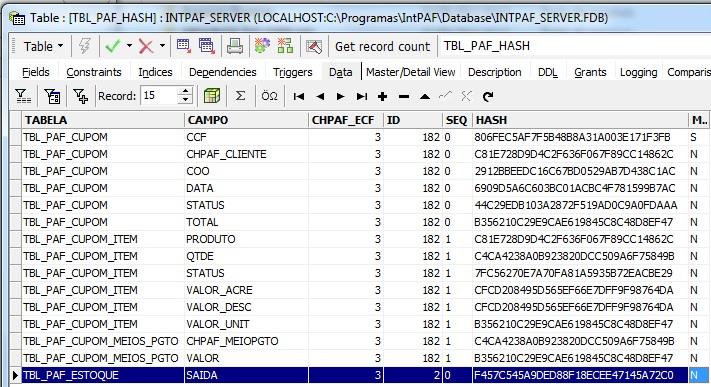Click the greyed cancel edit X

click(466, 96)
